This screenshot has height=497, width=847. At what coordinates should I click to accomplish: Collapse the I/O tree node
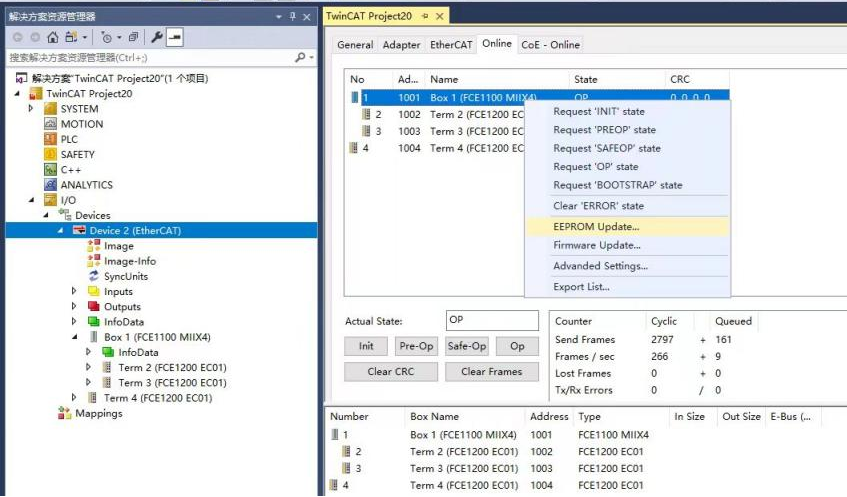click(x=31, y=200)
